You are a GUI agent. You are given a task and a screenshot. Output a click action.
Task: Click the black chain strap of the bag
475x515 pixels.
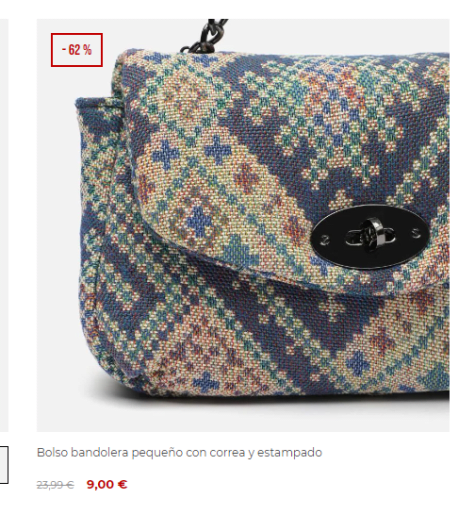(206, 36)
